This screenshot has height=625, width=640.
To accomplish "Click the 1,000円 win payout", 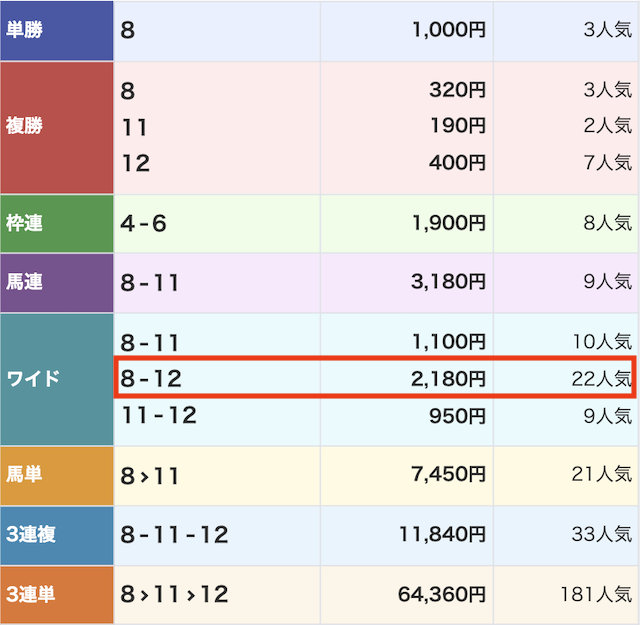I will tap(449, 30).
